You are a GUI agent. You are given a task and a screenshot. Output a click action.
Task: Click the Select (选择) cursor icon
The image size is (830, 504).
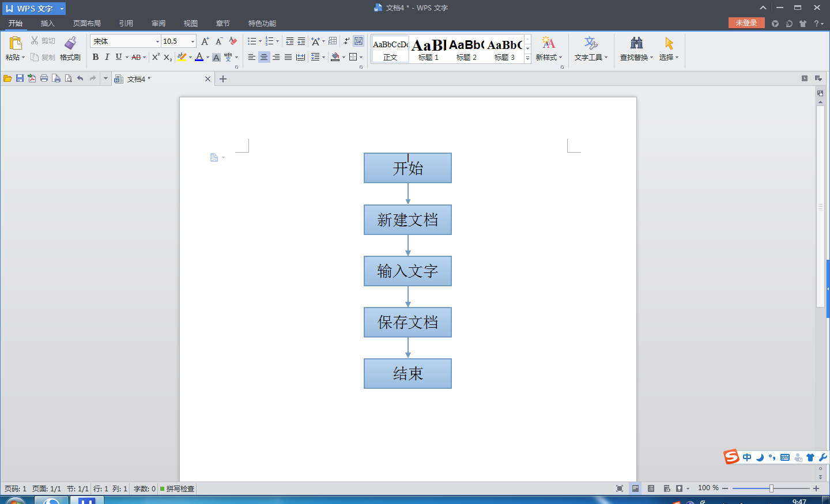point(669,43)
